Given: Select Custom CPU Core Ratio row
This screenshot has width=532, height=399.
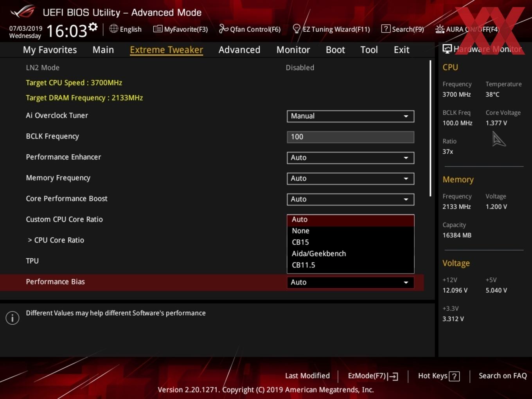Looking at the screenshot, I should [64, 219].
